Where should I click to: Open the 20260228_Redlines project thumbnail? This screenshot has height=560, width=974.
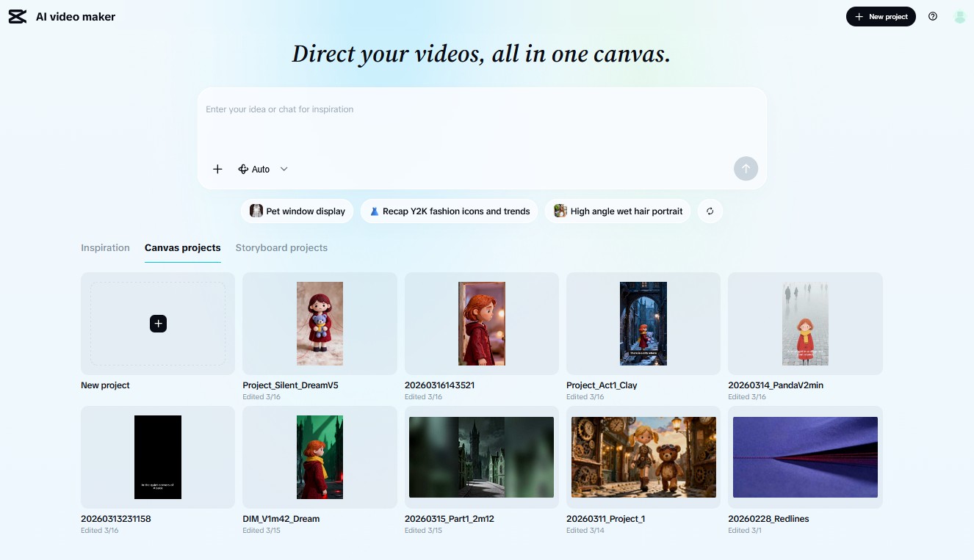pos(805,457)
